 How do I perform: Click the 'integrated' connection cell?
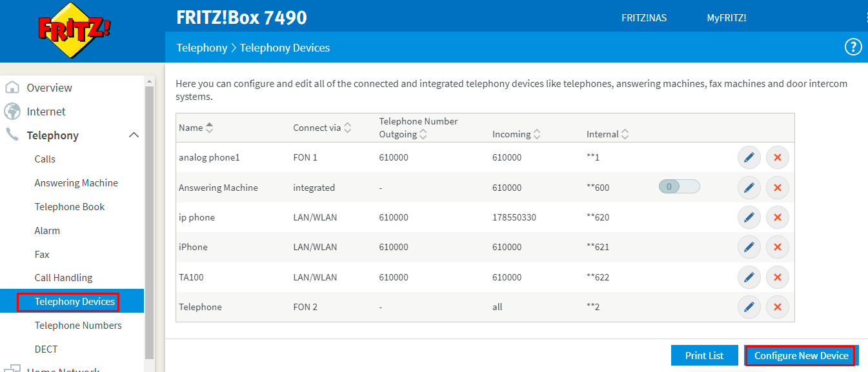tap(314, 188)
